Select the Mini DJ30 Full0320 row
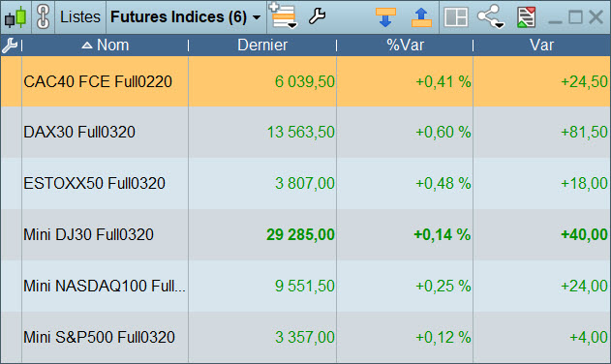This screenshot has width=611, height=364. coord(306,234)
